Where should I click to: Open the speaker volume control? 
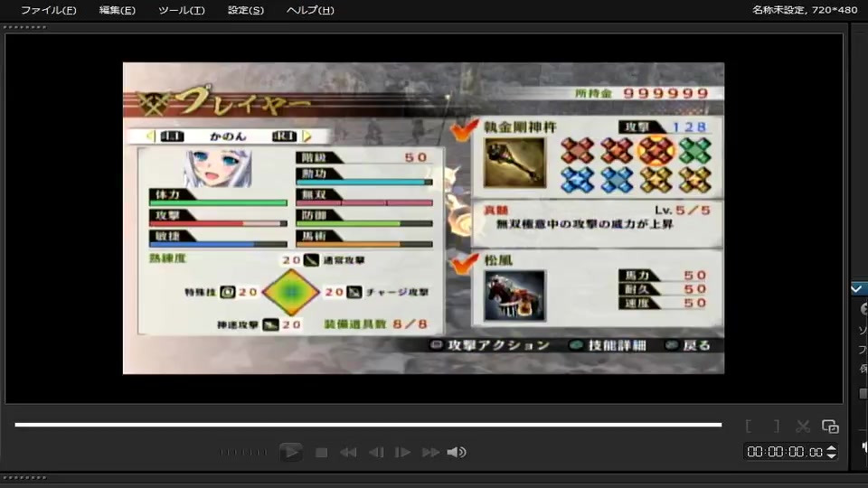click(457, 453)
